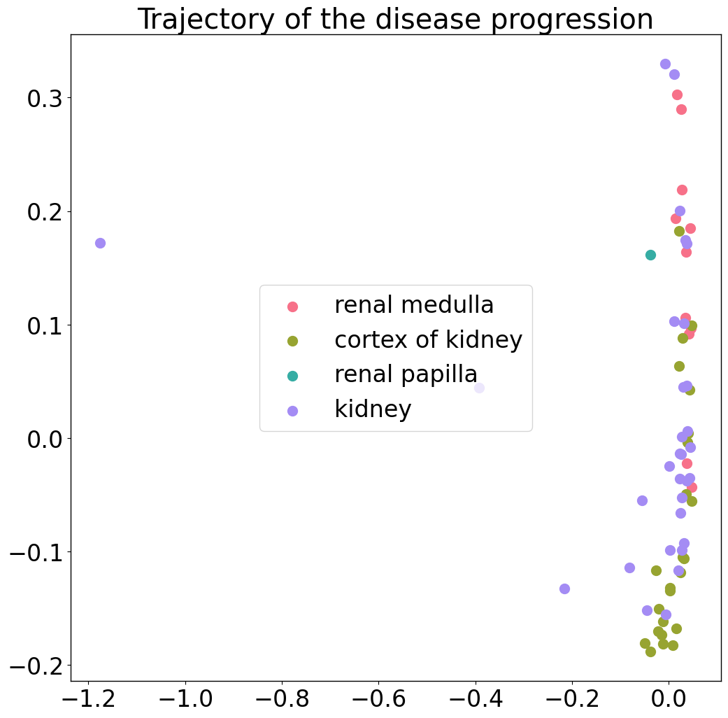728x718 pixels.
Task: Select the 'renal papilla' legend label
Action: 406,374
